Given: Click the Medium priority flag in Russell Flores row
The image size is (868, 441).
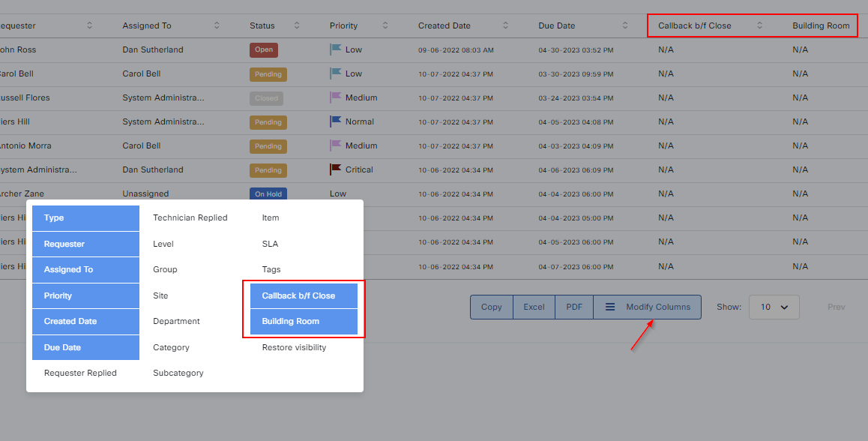Looking at the screenshot, I should 335,97.
